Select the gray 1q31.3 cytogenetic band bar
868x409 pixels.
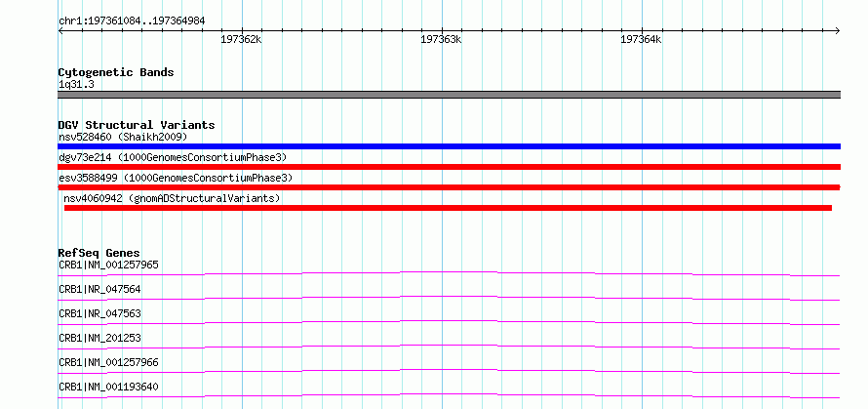449,95
